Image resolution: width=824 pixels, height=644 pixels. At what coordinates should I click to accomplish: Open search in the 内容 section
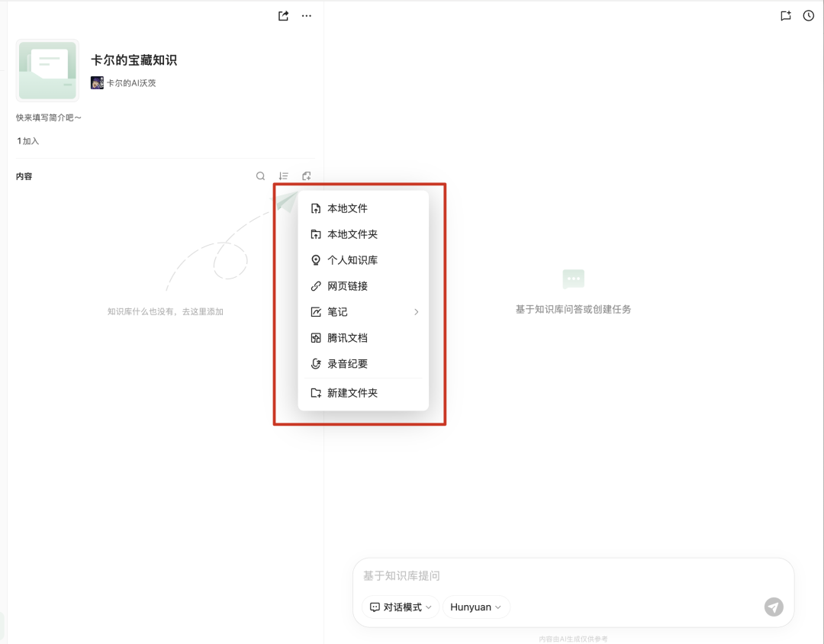tap(260, 175)
